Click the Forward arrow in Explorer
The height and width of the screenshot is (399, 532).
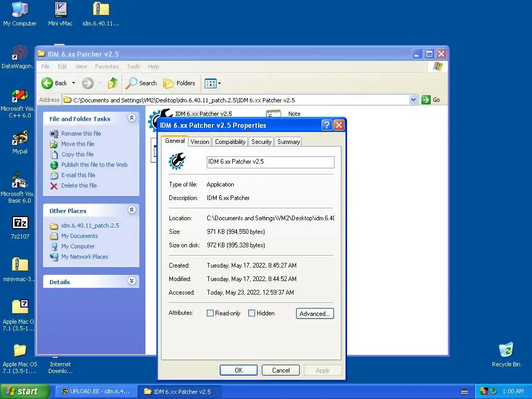87,83
